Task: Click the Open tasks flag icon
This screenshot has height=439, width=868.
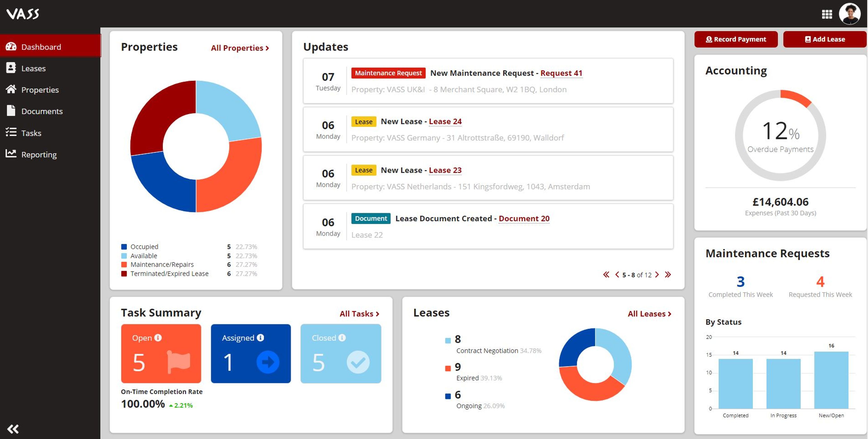Action: click(179, 362)
